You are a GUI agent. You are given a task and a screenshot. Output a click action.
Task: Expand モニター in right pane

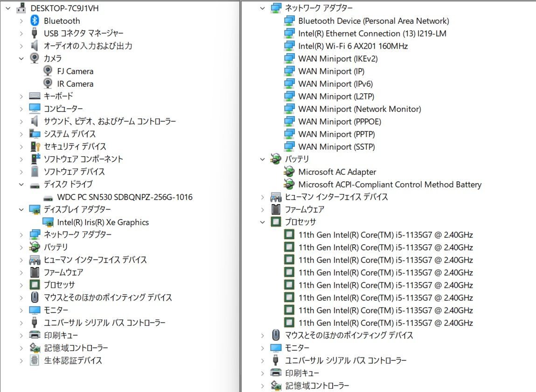click(262, 348)
